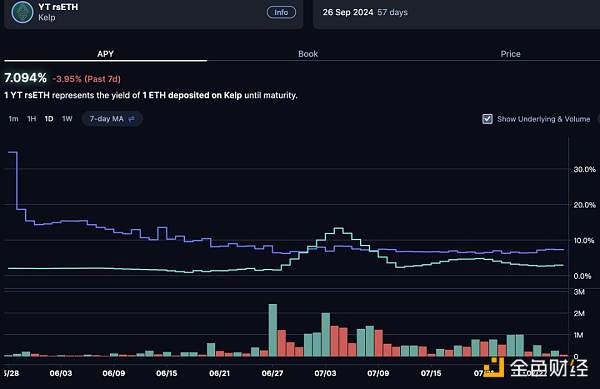The image size is (600, 389).
Task: Click the -3.95% (Past 7d) change label
Action: point(86,79)
